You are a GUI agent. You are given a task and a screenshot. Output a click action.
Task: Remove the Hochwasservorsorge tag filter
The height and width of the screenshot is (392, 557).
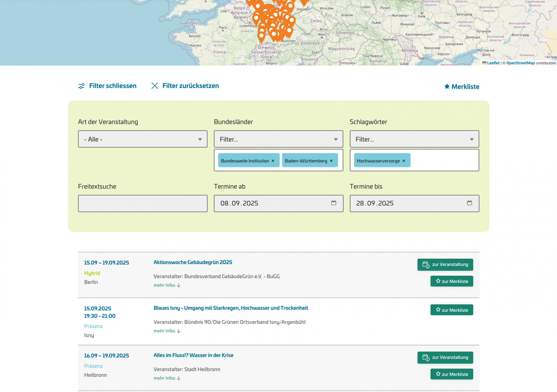[x=404, y=160]
